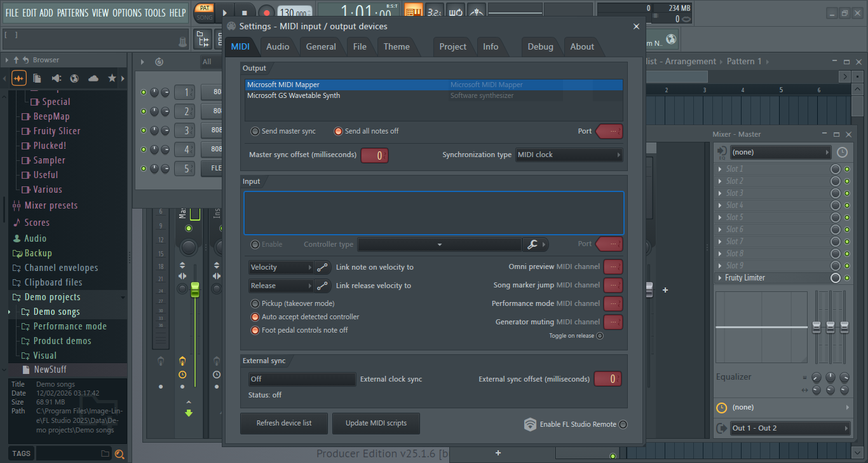Switch to the Audio settings tab
Image resolution: width=868 pixels, height=463 pixels.
coord(278,46)
